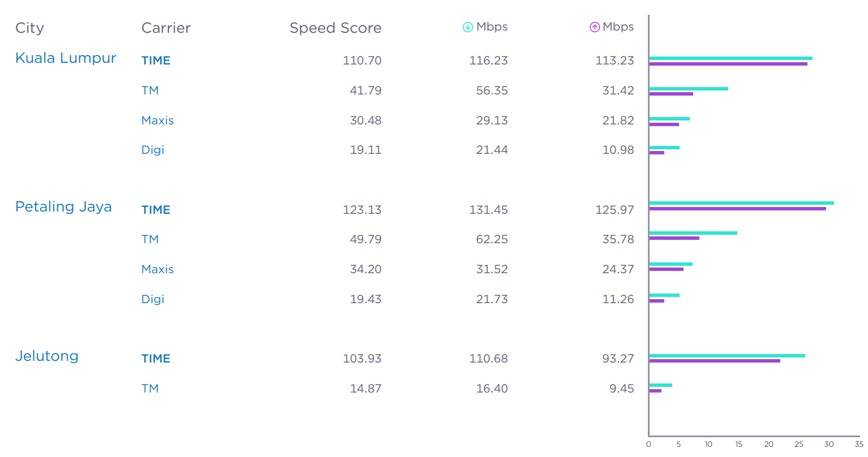Click the upload Mbps arrow icon

click(594, 27)
